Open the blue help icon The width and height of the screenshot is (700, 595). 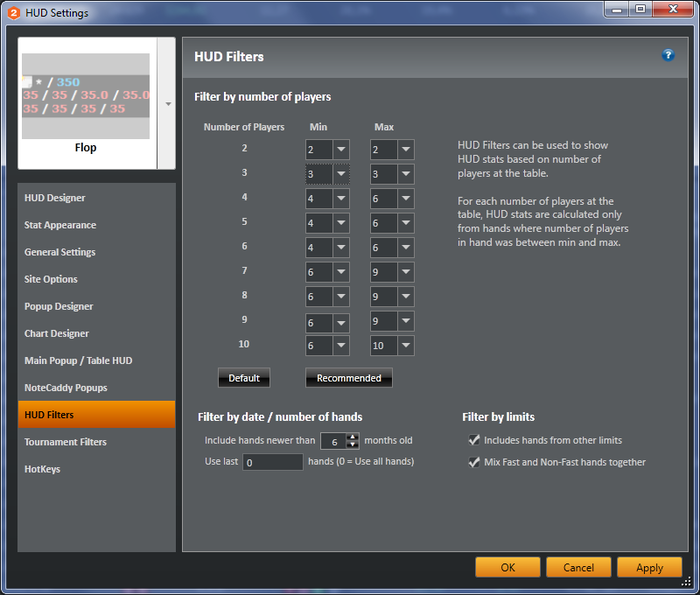tap(668, 55)
